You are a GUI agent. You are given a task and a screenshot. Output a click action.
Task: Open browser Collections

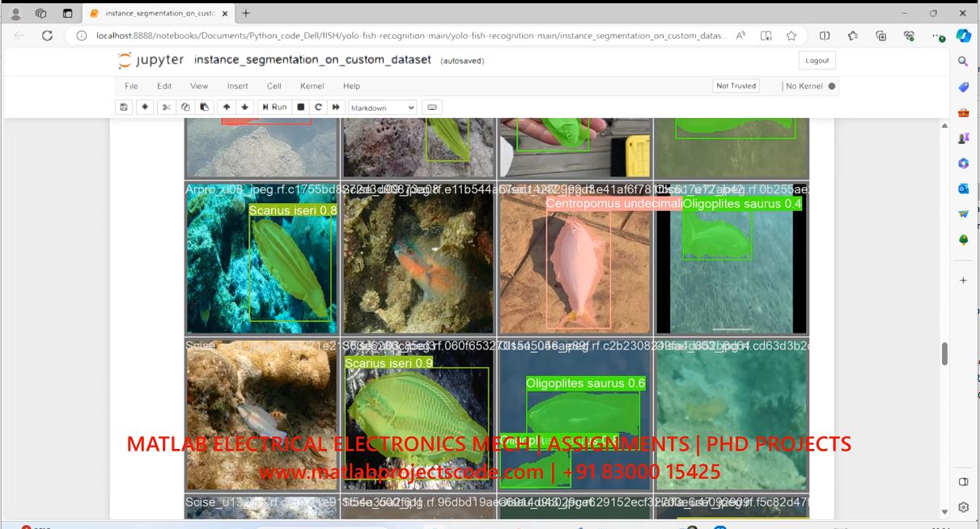click(881, 36)
